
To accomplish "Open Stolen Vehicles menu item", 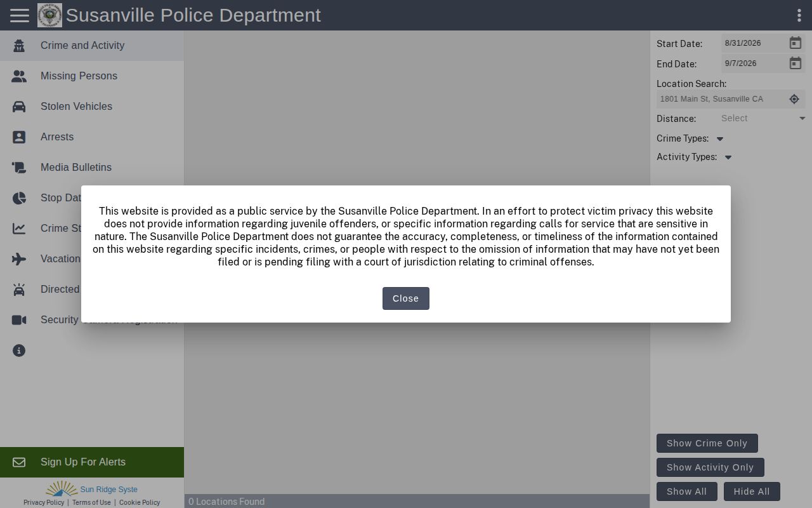I will 92,107.
